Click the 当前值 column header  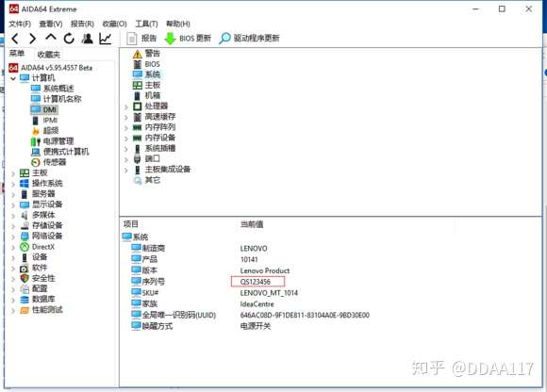(x=252, y=224)
